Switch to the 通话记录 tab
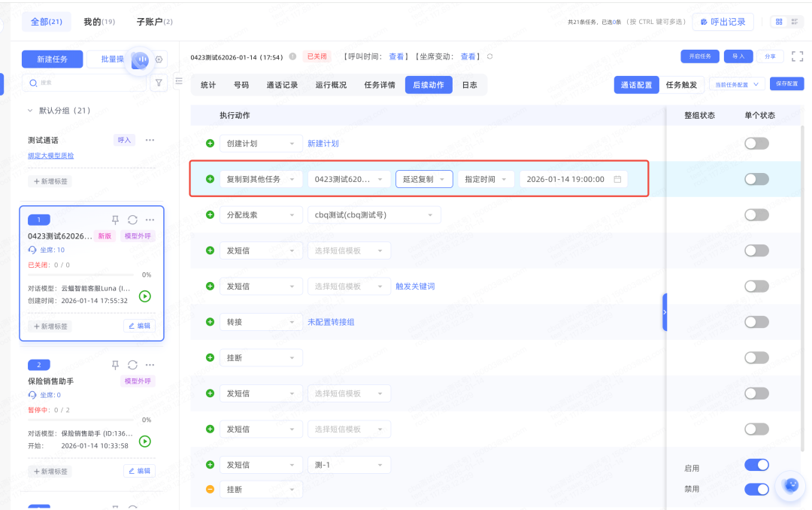 tap(282, 85)
